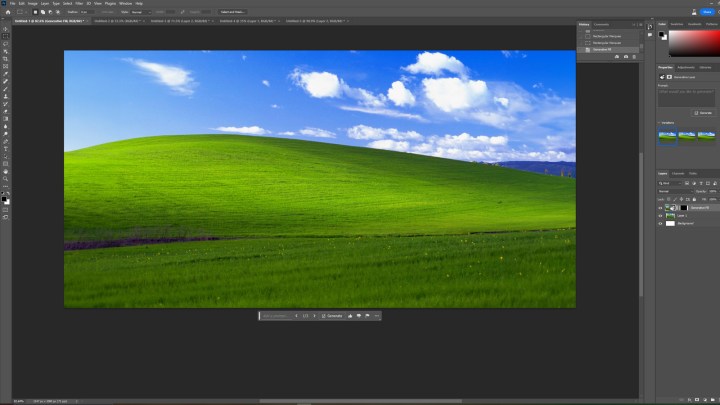The width and height of the screenshot is (720, 405).
Task: Click the Prompt text field in Properties
Action: pos(686,97)
